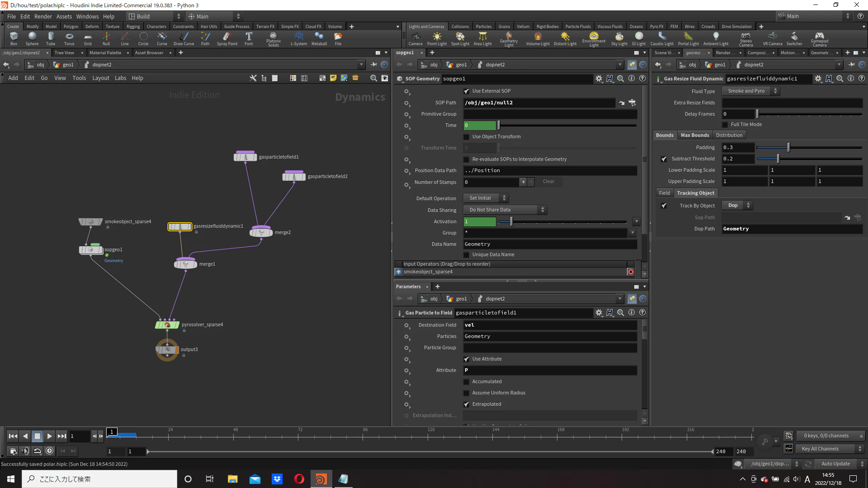868x488 pixels.
Task: Select the Torus shelf tool
Action: [x=69, y=39]
